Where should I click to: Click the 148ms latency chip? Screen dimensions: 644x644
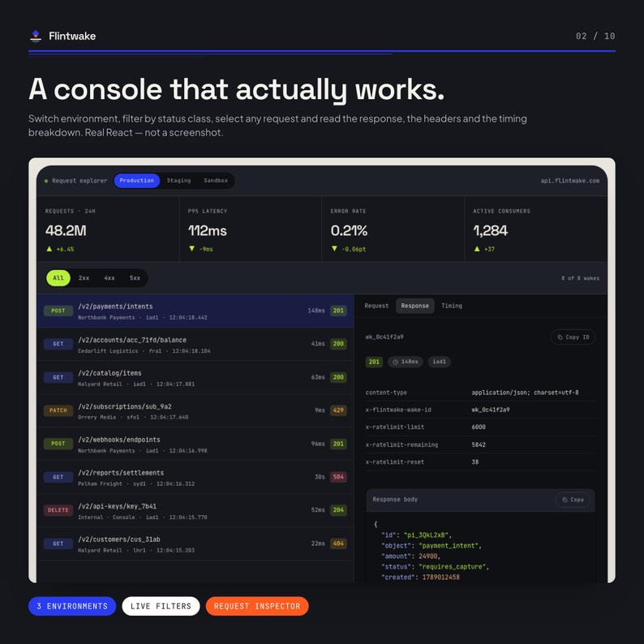[406, 362]
